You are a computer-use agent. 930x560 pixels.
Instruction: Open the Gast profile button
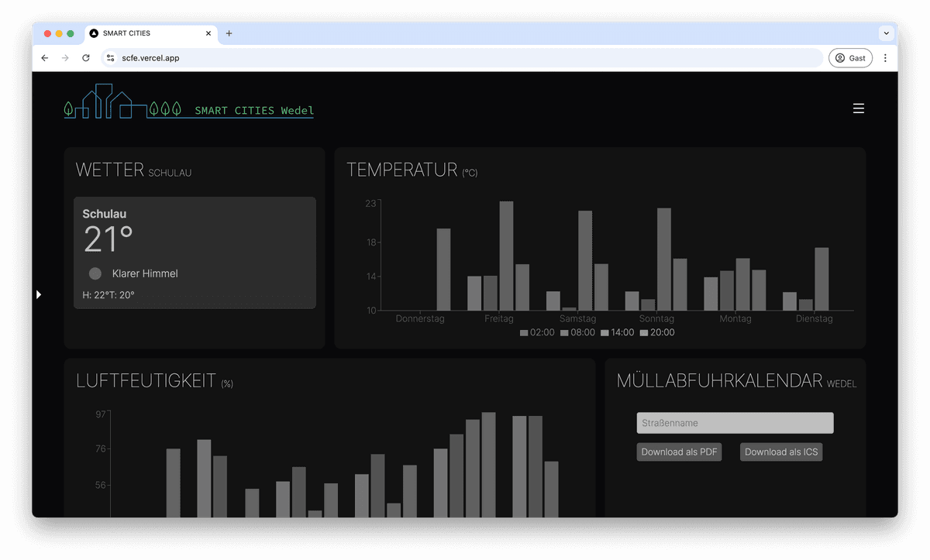click(x=850, y=58)
